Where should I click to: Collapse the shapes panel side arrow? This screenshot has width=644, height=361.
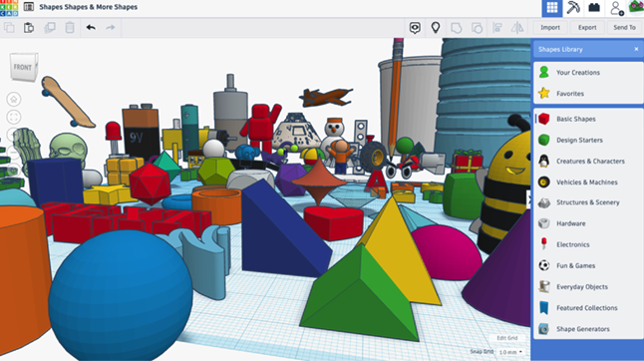(529, 199)
